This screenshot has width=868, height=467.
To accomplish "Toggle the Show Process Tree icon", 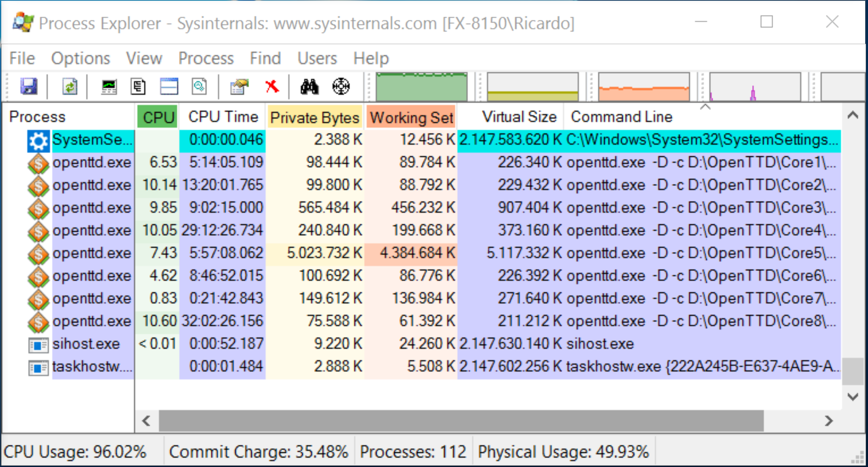I will point(138,87).
